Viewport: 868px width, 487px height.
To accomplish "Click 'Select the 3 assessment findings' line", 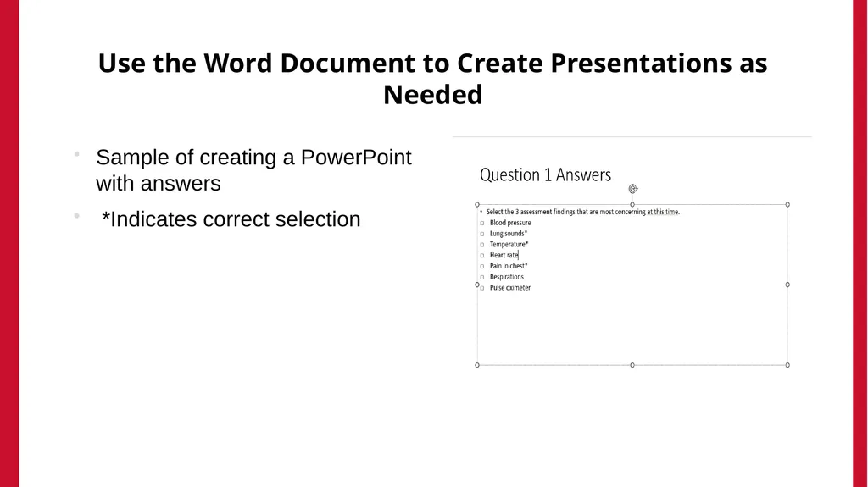I will [x=583, y=212].
